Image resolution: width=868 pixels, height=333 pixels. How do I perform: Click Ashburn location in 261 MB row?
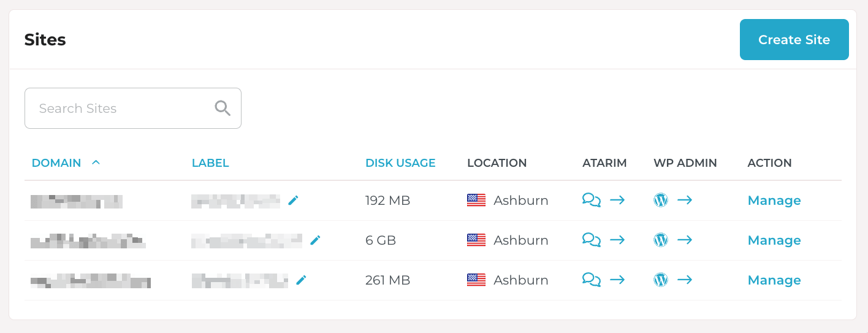point(521,280)
